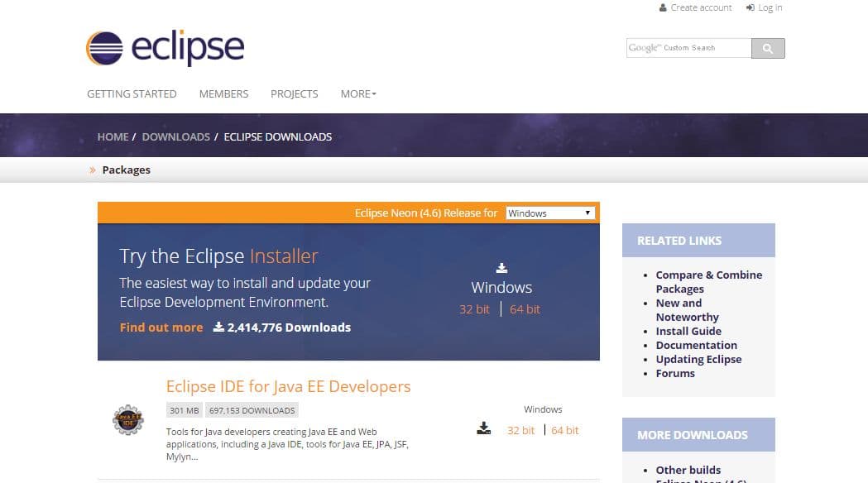868x483 pixels.
Task: Go to HOME breadcrumb
Action: (113, 136)
